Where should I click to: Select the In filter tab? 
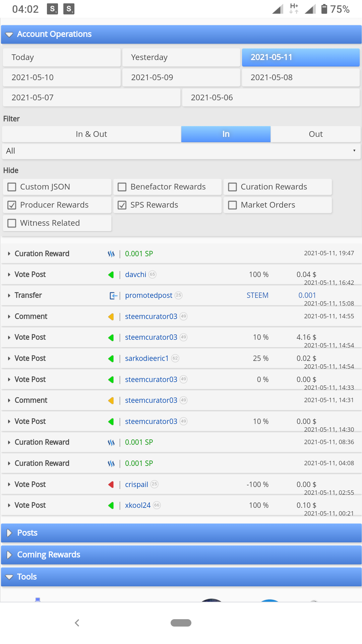coord(226,134)
